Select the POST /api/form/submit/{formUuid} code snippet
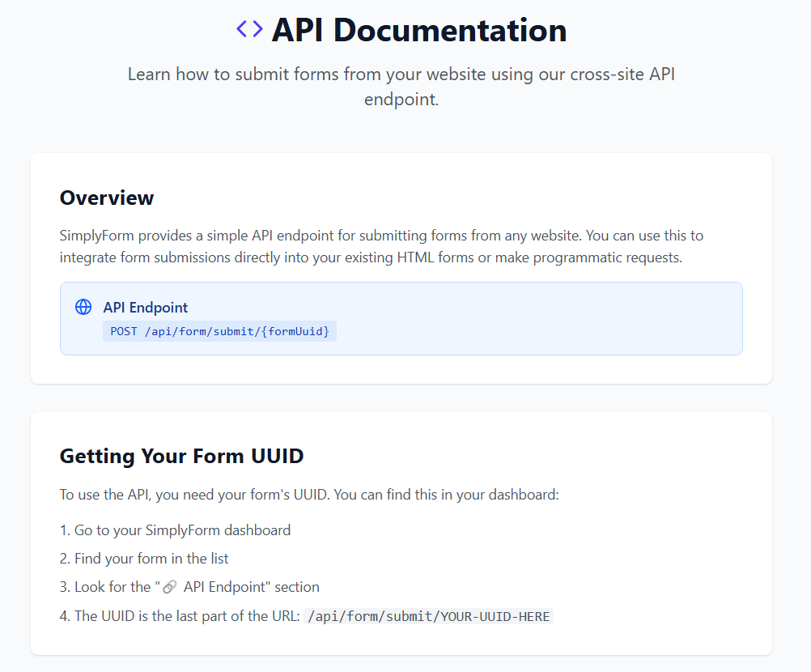The image size is (811, 672). click(220, 331)
